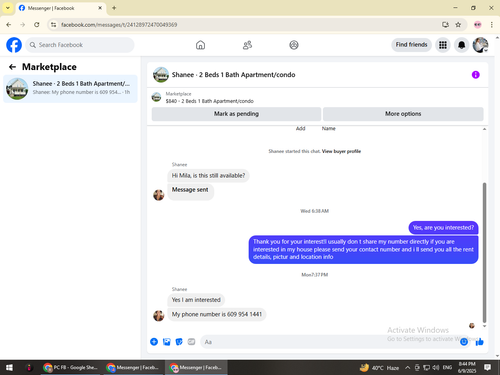
Task: Click Shanee's avatar beside phone number message
Action: (x=159, y=315)
